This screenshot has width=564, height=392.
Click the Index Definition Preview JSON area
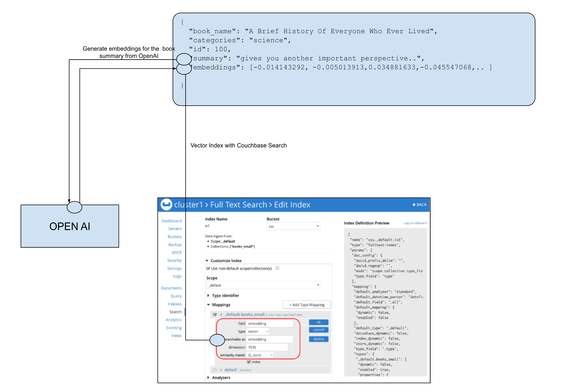385,302
